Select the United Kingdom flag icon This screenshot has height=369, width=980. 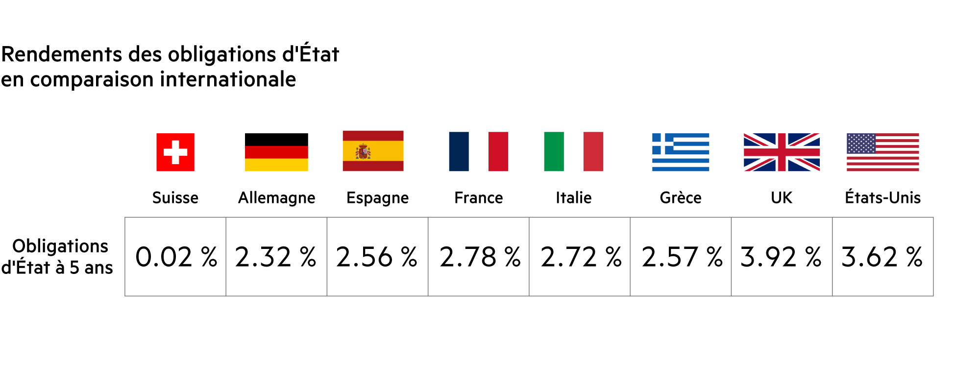click(782, 152)
